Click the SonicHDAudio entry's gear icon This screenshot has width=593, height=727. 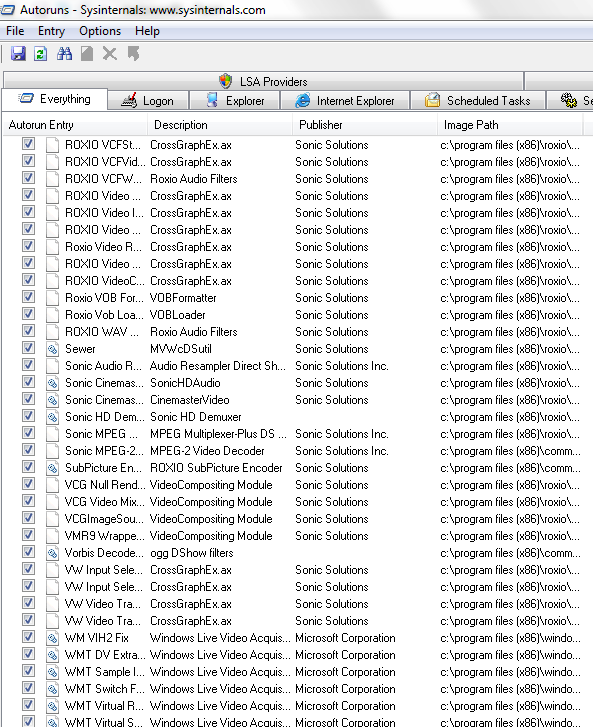[x=52, y=383]
